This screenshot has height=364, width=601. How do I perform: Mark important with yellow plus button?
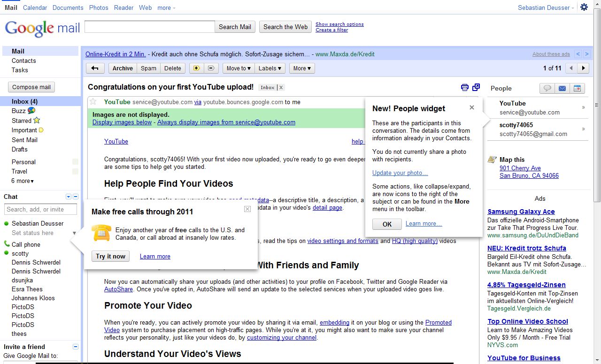tap(196, 68)
